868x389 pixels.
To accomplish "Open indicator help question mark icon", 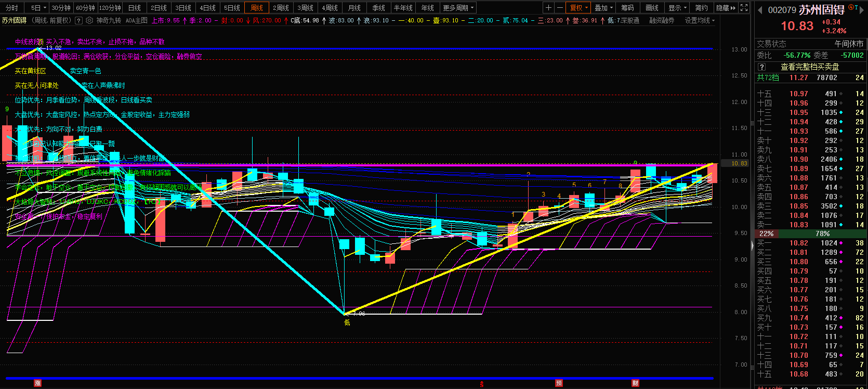I will (78, 21).
